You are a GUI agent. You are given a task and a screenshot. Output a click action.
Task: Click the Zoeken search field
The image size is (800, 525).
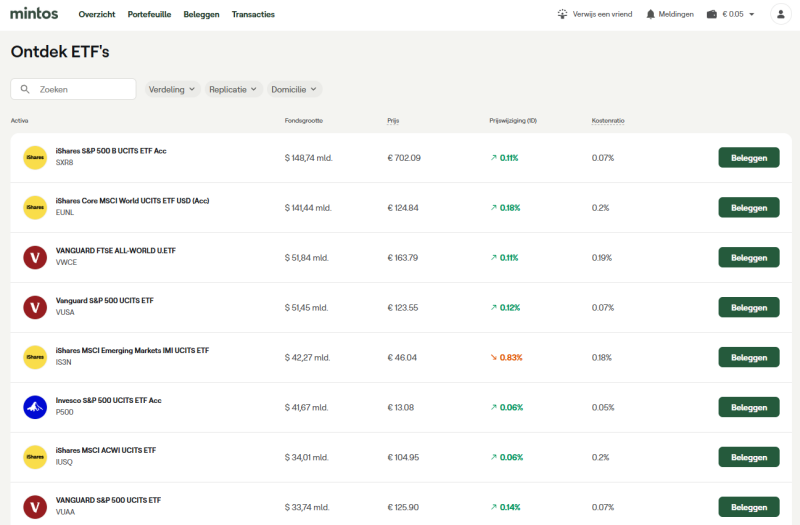(73, 89)
